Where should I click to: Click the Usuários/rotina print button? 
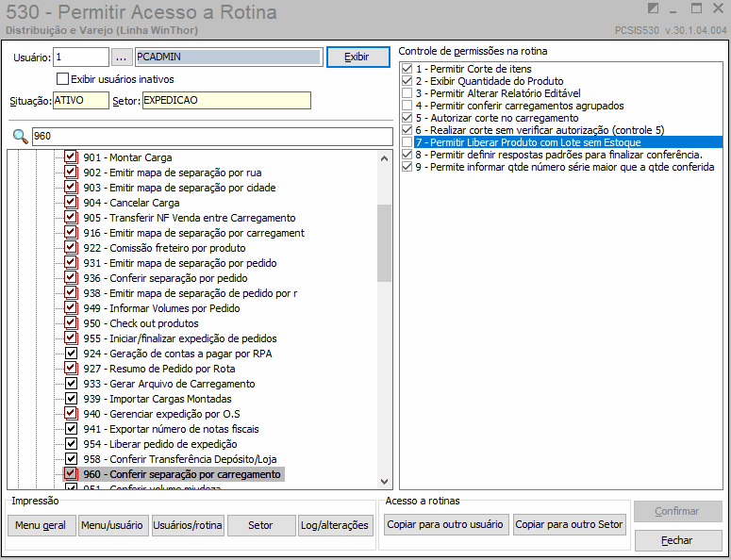point(188,525)
